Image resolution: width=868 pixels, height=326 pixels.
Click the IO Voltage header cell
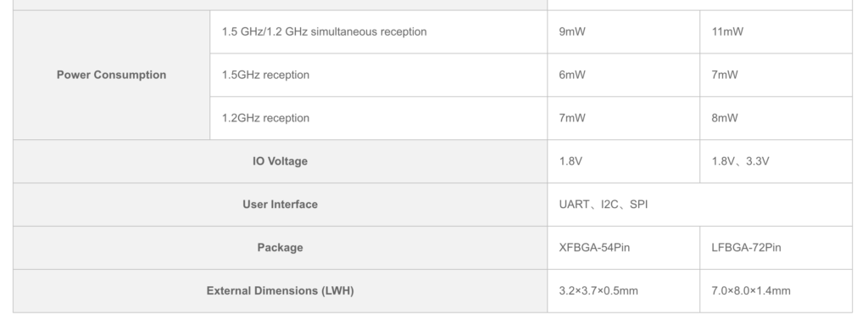coord(280,161)
